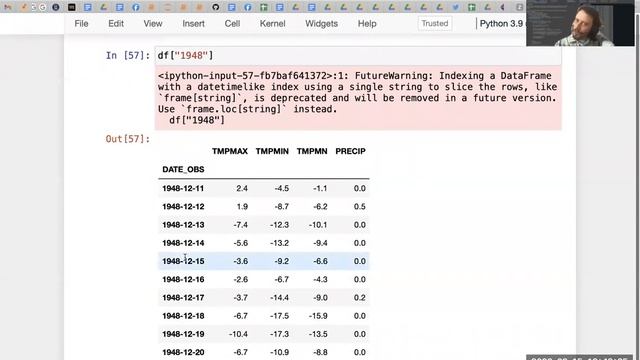Click PRECIP value 0.5 for 1948-12-12
This screenshot has height=360, width=640.
pyautogui.click(x=360, y=207)
